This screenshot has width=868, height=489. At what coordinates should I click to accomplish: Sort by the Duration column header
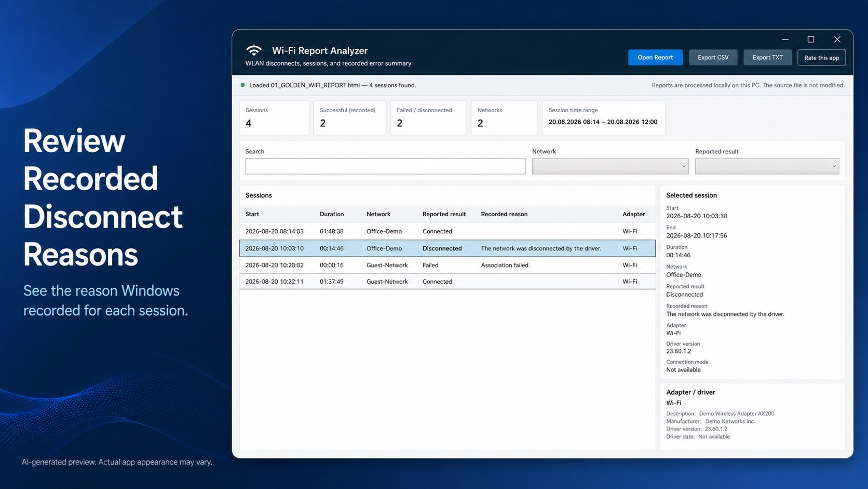point(332,214)
